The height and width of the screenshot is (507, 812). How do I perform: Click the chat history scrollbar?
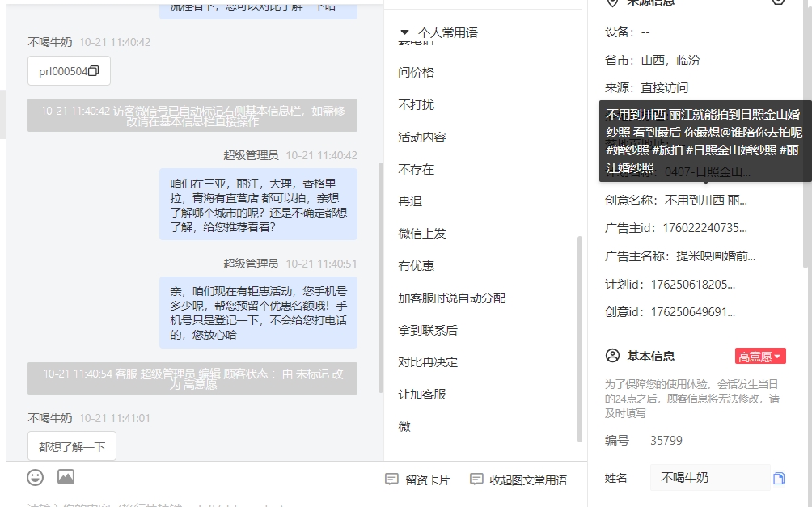coord(381,277)
